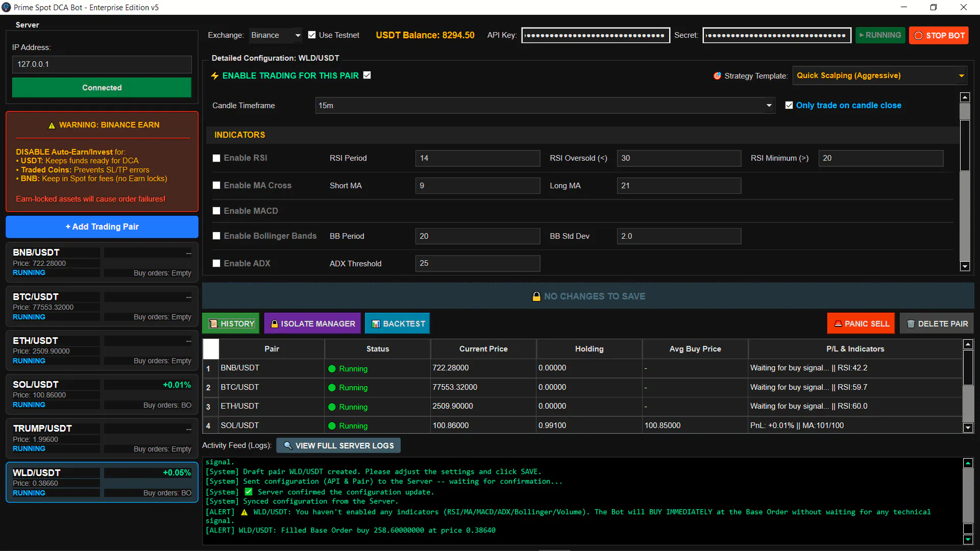Click the configuration panel scrollbar down arrow
This screenshot has height=551, width=980.
965,266
